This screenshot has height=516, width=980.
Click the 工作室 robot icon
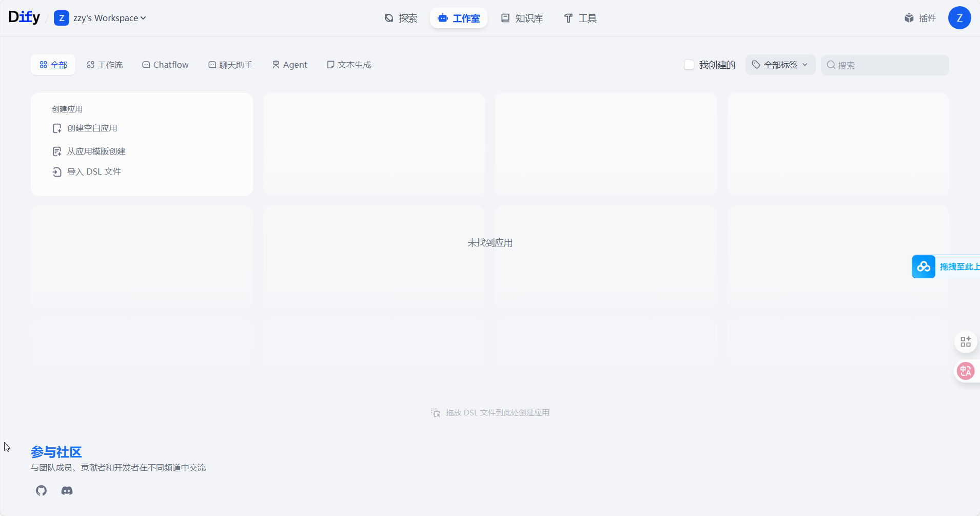click(x=443, y=18)
